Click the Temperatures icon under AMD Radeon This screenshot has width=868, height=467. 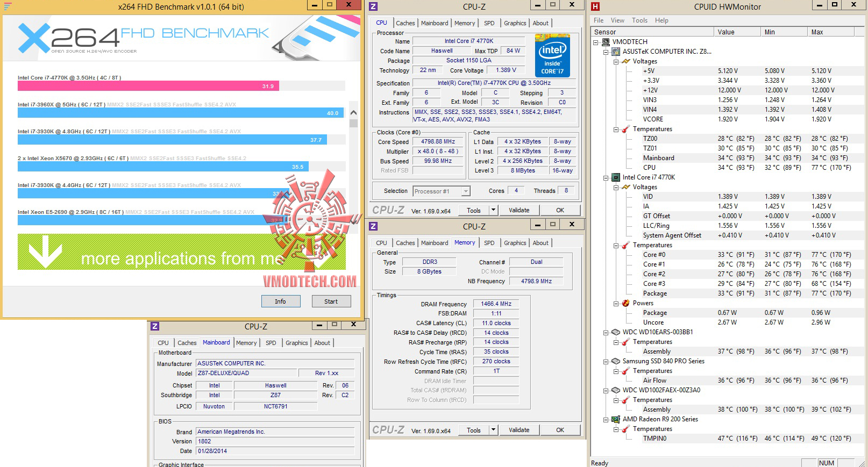[x=626, y=429]
